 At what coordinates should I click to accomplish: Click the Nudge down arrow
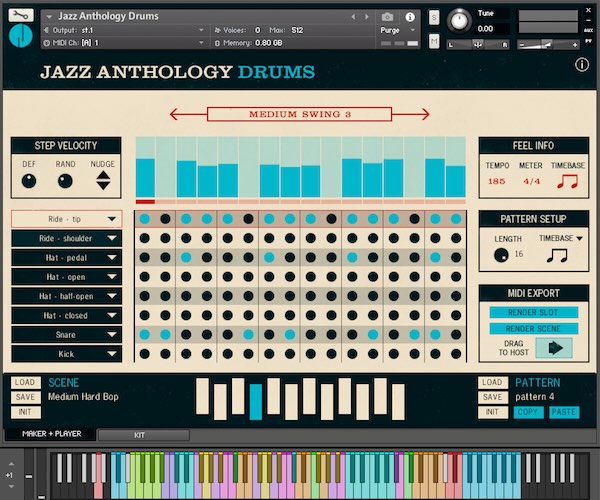[x=103, y=186]
